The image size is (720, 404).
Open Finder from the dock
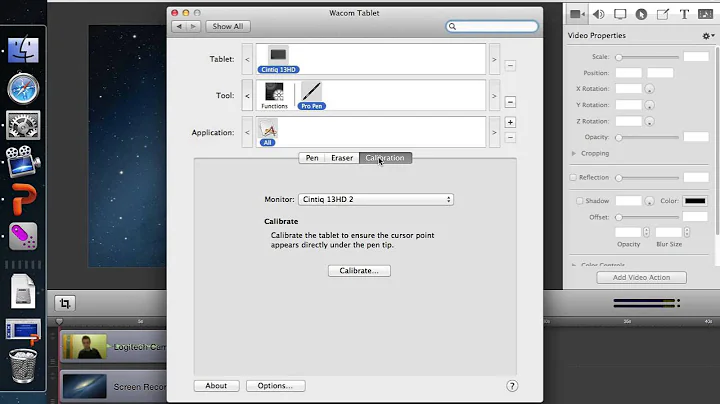[23, 50]
